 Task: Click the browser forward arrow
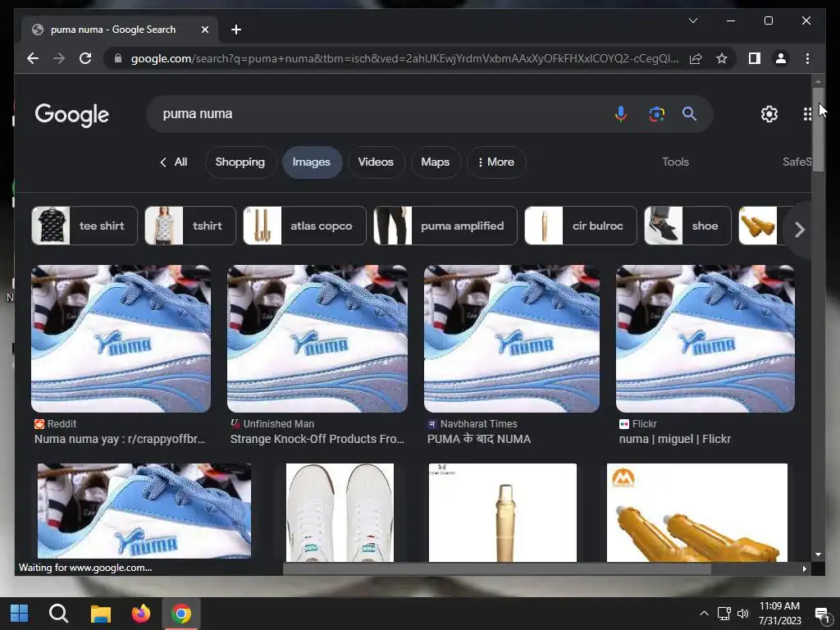click(x=59, y=58)
